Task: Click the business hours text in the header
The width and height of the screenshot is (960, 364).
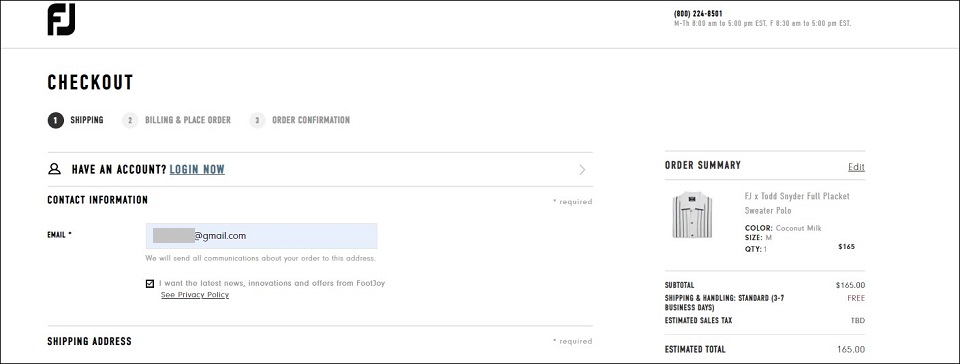Action: (762, 24)
